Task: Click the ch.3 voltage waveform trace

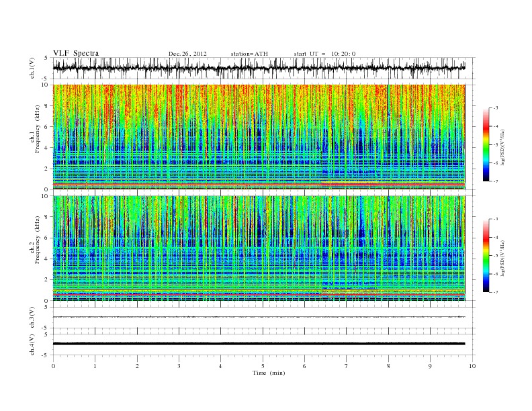Action: tap(259, 317)
